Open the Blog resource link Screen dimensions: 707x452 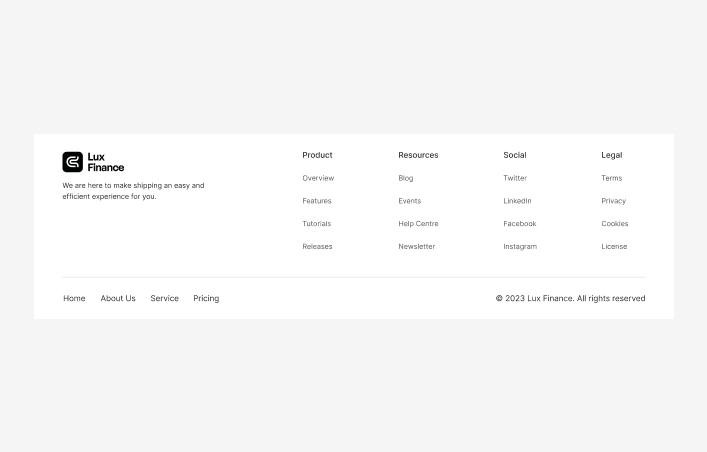pyautogui.click(x=405, y=178)
